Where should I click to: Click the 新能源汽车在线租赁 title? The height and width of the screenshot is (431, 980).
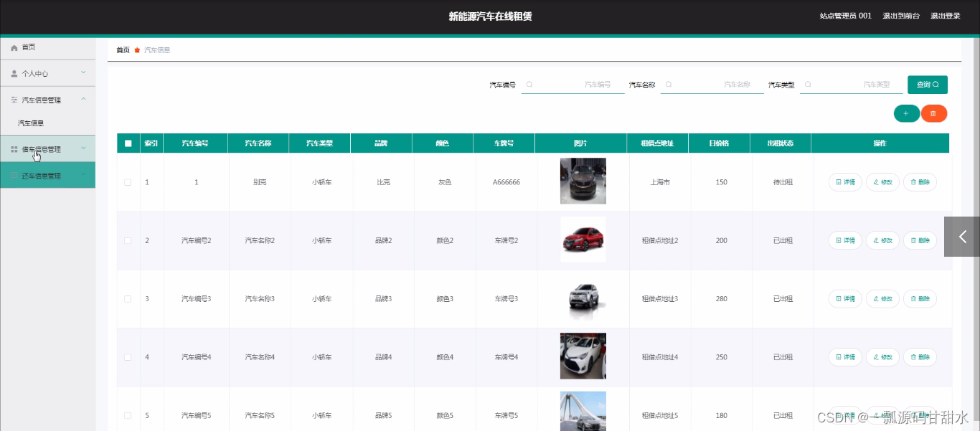(x=490, y=16)
